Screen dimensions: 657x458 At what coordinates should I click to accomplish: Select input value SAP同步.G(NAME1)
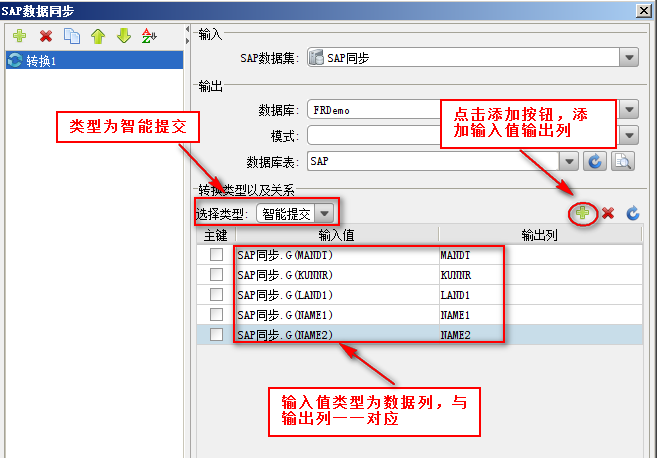click(337, 315)
